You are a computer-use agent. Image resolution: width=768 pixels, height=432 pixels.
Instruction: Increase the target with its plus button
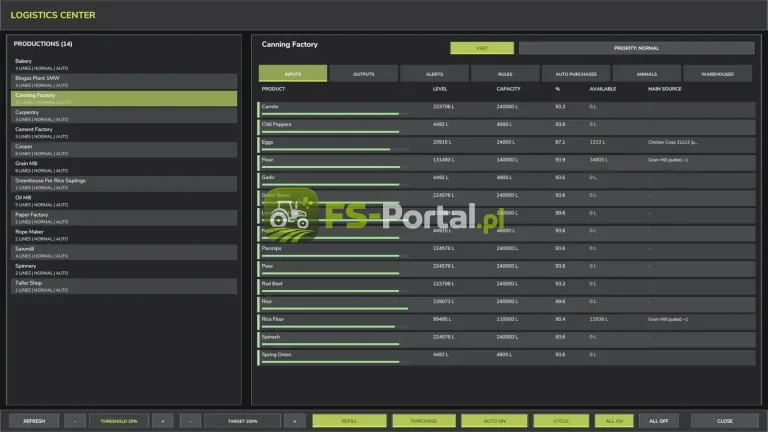(294, 421)
